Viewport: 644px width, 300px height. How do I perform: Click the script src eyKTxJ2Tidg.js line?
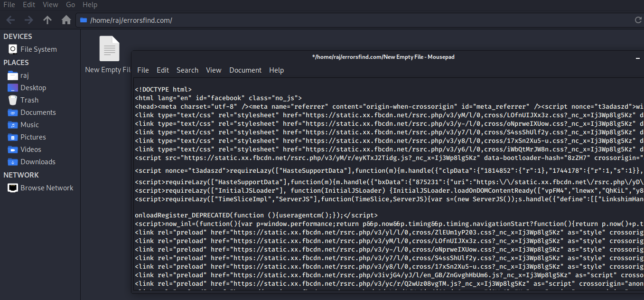(x=389, y=158)
